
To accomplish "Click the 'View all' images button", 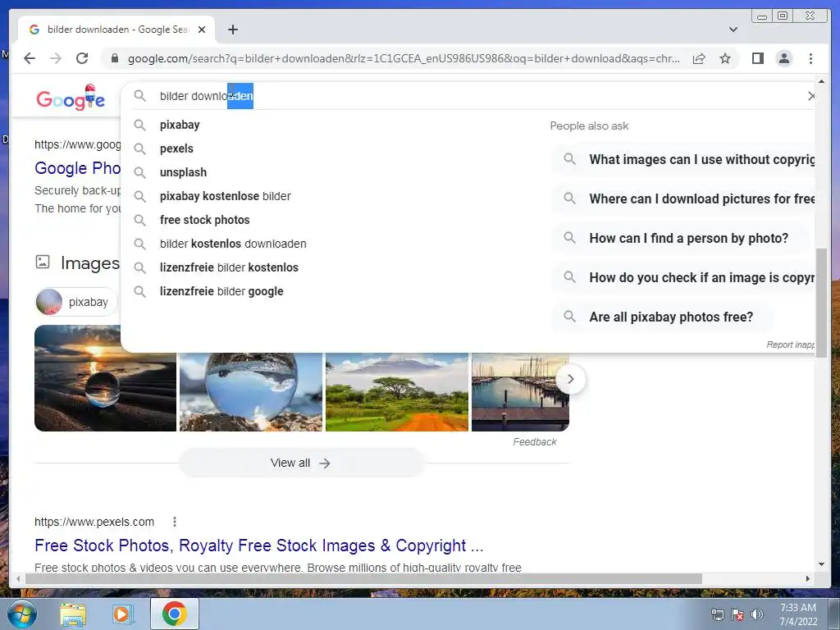I will point(300,463).
